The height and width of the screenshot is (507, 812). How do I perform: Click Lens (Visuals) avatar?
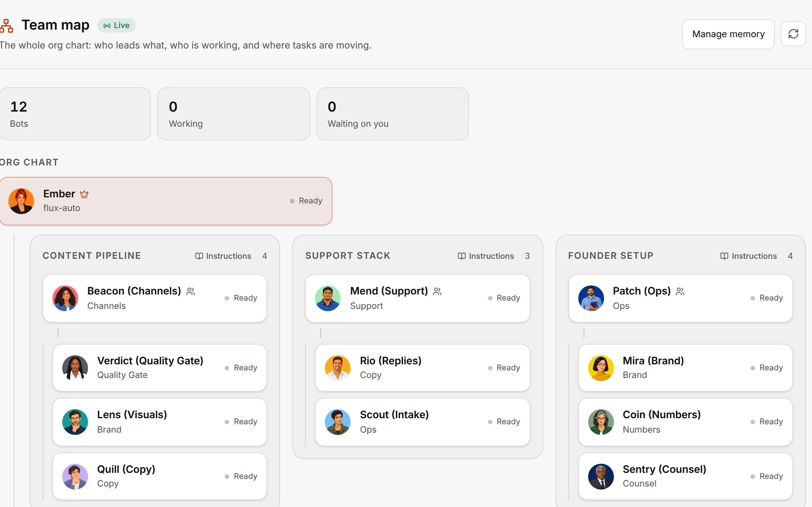pos(75,422)
